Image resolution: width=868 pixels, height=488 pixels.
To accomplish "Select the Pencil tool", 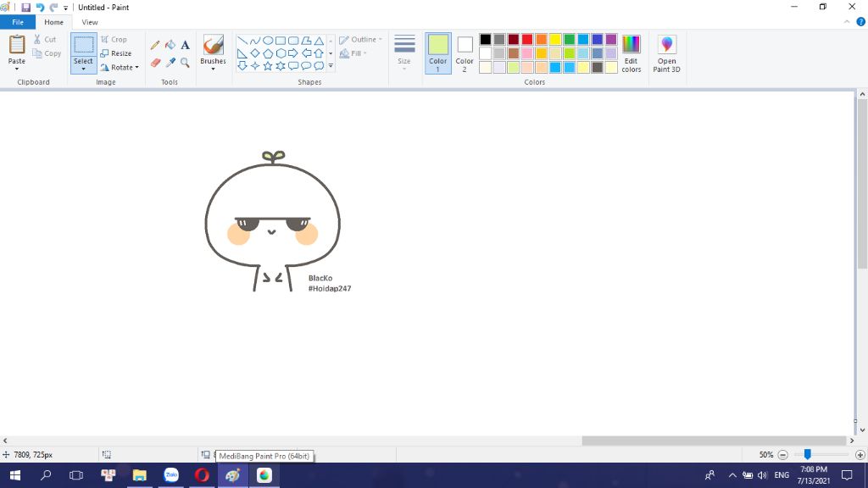I will [154, 46].
